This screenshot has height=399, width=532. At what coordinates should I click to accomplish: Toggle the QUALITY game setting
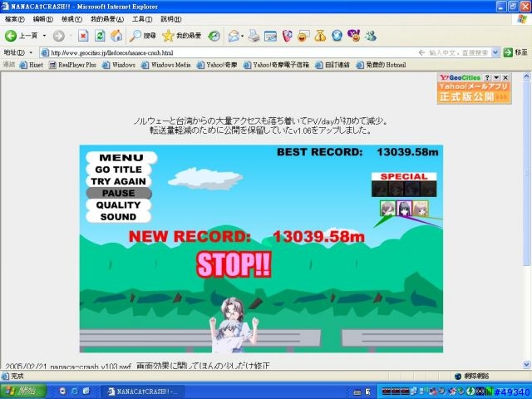(x=118, y=205)
